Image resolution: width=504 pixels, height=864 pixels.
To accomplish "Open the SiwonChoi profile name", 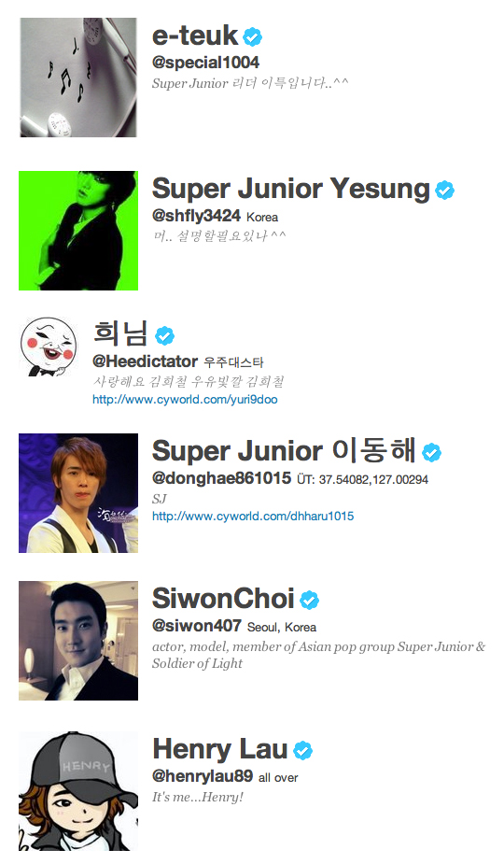I will (x=223, y=599).
